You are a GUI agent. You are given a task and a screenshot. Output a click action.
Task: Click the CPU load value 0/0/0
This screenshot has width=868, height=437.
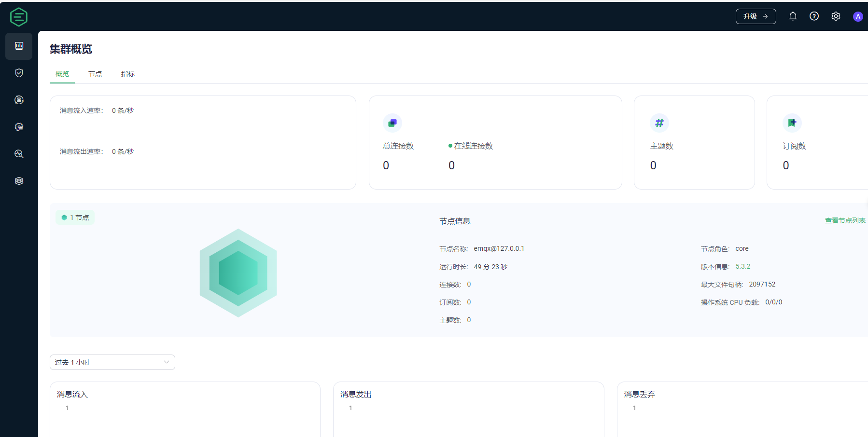773,302
